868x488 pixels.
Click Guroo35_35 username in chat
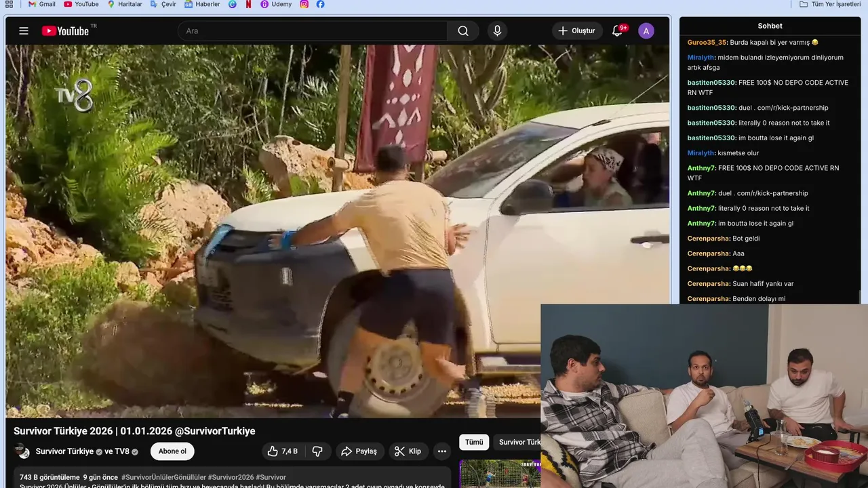[x=707, y=42]
